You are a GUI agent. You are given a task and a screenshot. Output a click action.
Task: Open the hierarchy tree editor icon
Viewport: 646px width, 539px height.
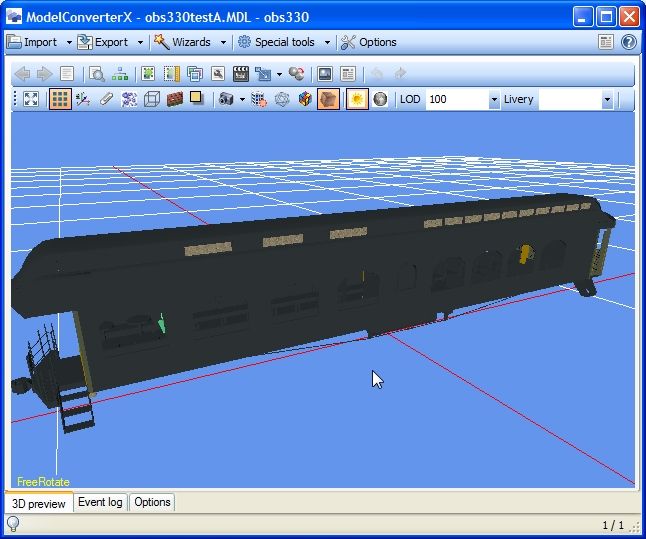click(120, 74)
